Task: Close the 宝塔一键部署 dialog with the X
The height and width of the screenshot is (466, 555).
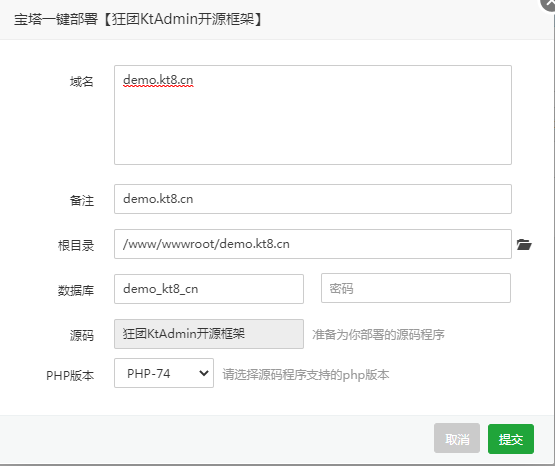Action: click(549, 3)
